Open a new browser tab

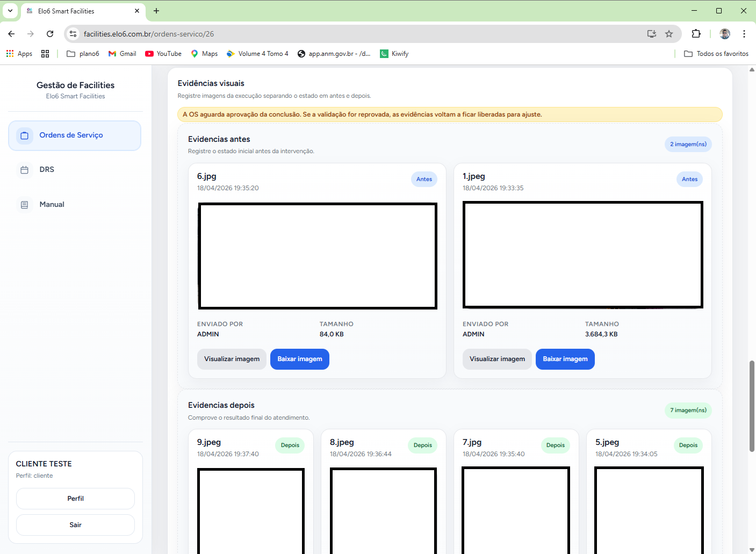click(x=156, y=11)
